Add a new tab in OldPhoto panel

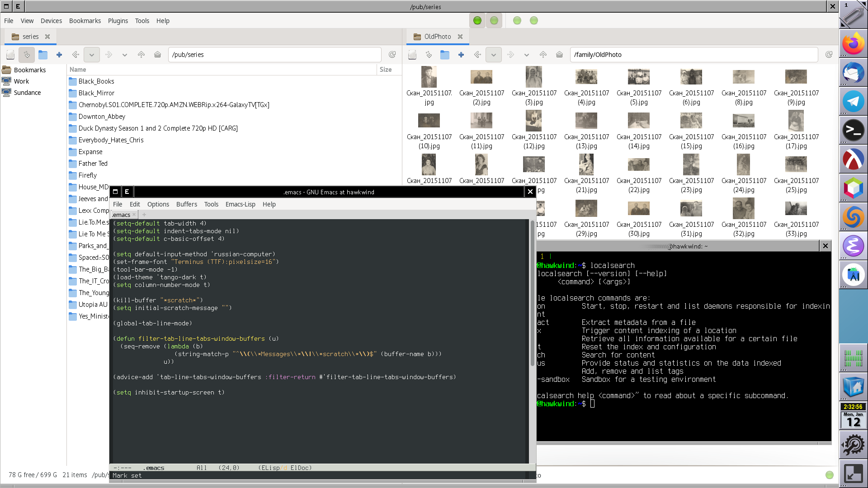(x=461, y=55)
